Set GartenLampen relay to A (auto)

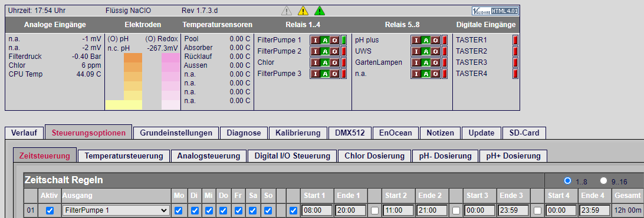click(x=426, y=62)
